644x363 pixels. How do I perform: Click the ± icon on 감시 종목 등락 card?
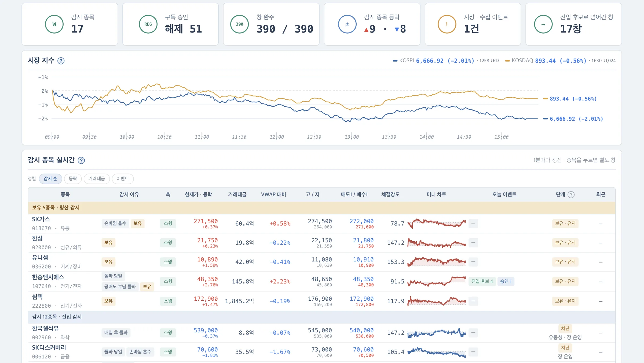coord(347,24)
